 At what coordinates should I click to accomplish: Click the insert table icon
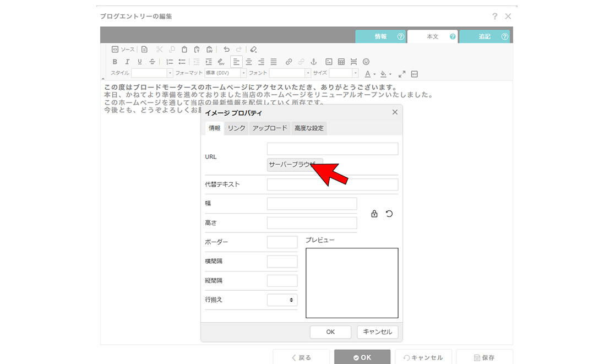tap(341, 62)
